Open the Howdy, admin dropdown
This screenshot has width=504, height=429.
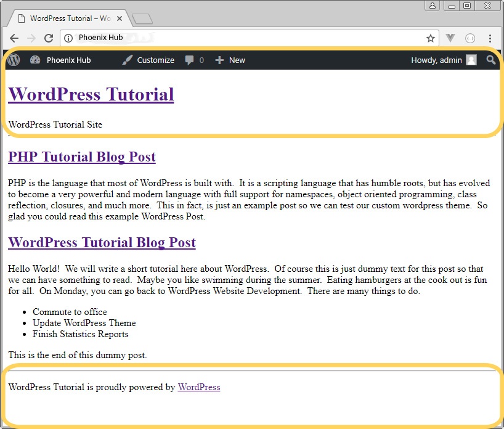(437, 60)
